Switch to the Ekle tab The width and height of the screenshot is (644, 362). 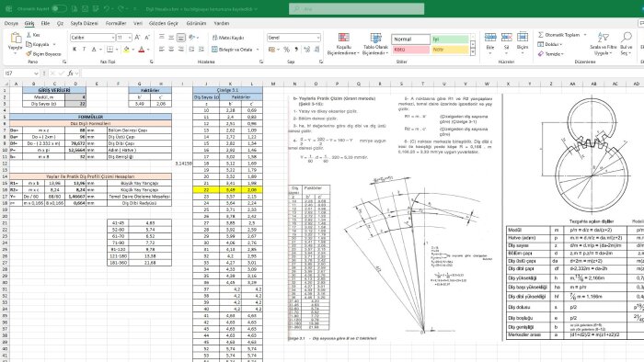(45, 23)
